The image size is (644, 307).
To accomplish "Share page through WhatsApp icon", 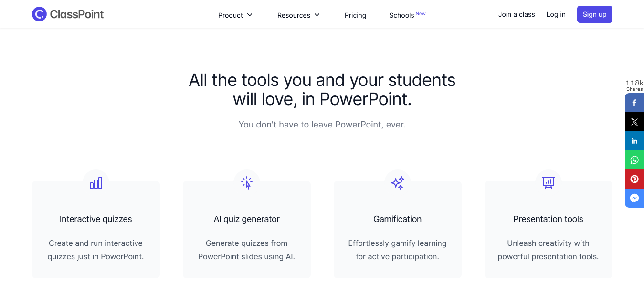I will click(634, 160).
